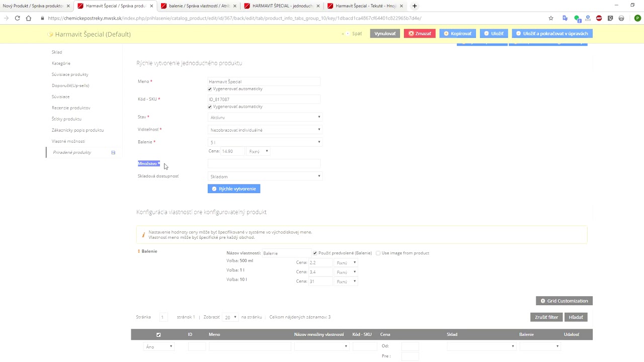Image resolution: width=644 pixels, height=362 pixels.
Task: Open the Fixný dropdown for 10 l option
Action: tap(346, 282)
